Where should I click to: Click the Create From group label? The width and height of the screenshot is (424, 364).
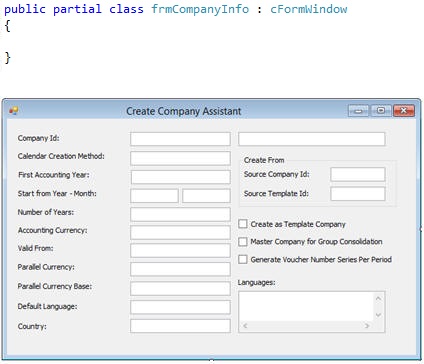(264, 160)
